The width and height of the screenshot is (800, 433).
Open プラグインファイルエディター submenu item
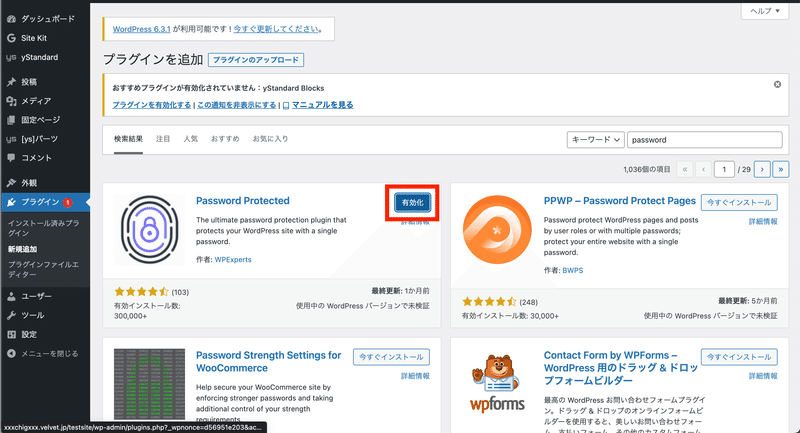pyautogui.click(x=43, y=269)
